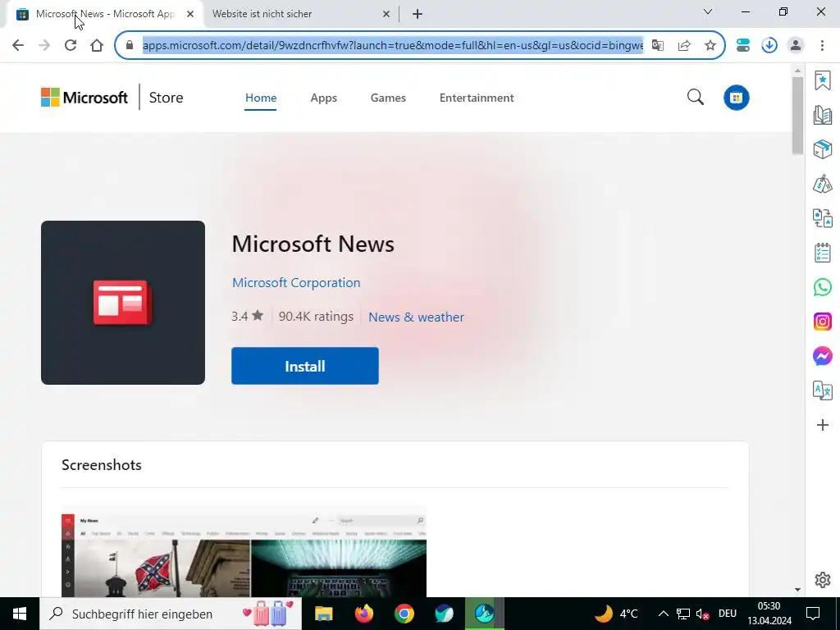
Task: Open the browser profile avatar
Action: [x=796, y=45]
